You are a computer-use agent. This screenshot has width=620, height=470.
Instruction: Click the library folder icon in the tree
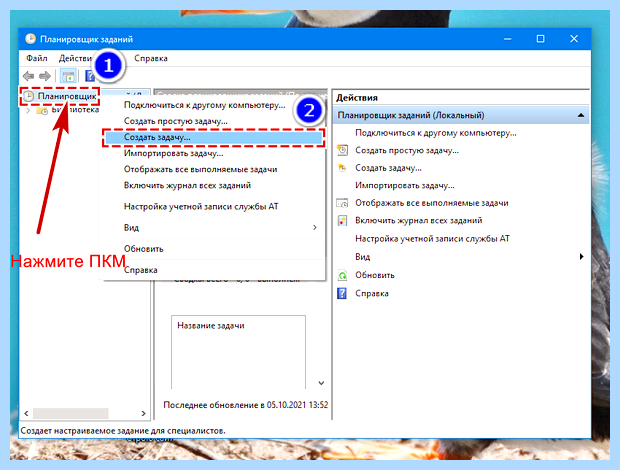42,110
